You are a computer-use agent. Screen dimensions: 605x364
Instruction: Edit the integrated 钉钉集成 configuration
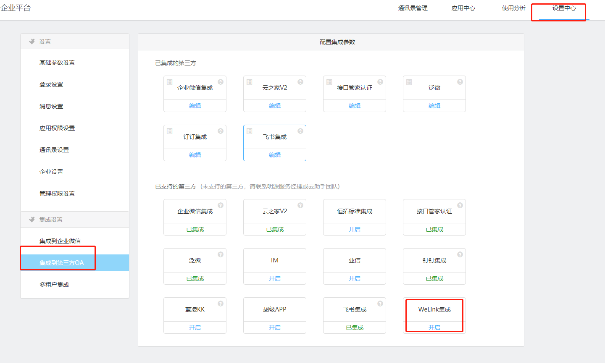[x=195, y=155]
